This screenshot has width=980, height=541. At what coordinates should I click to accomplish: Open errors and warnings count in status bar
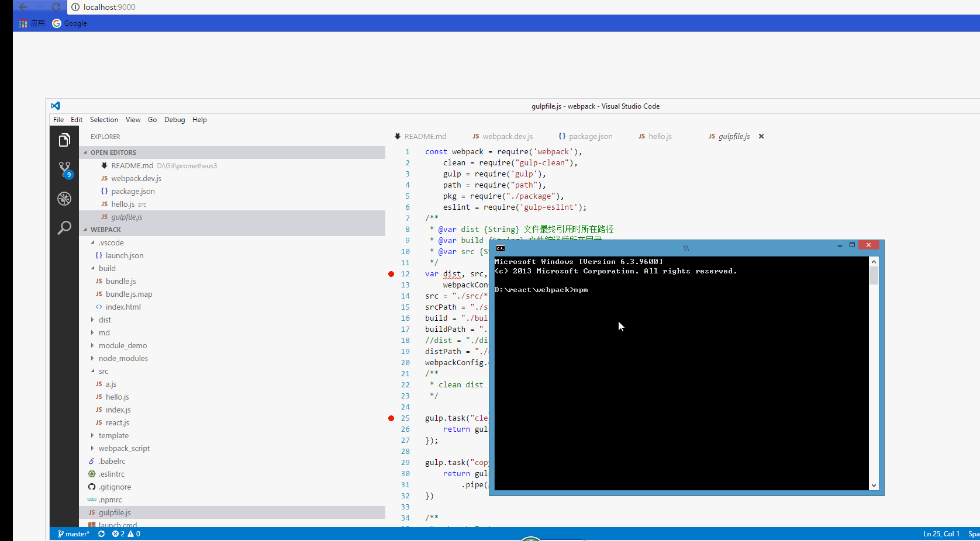(x=126, y=534)
